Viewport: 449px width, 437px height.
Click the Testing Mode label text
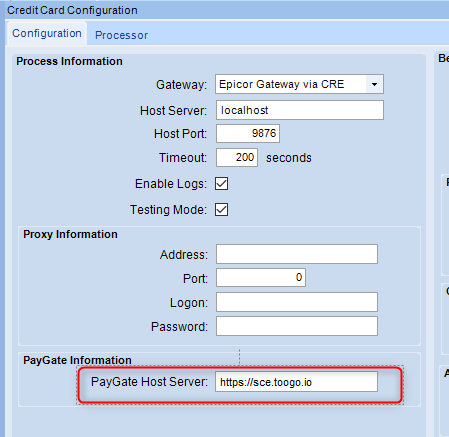168,210
